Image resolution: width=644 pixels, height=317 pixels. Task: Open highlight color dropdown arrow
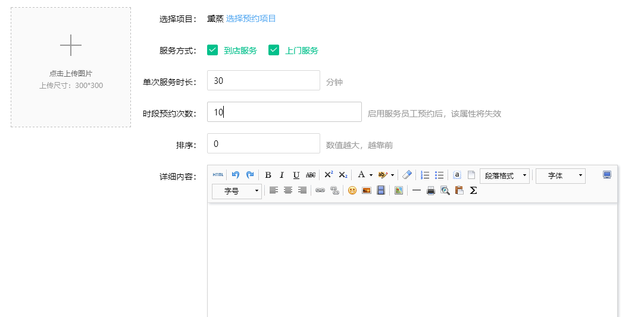393,175
